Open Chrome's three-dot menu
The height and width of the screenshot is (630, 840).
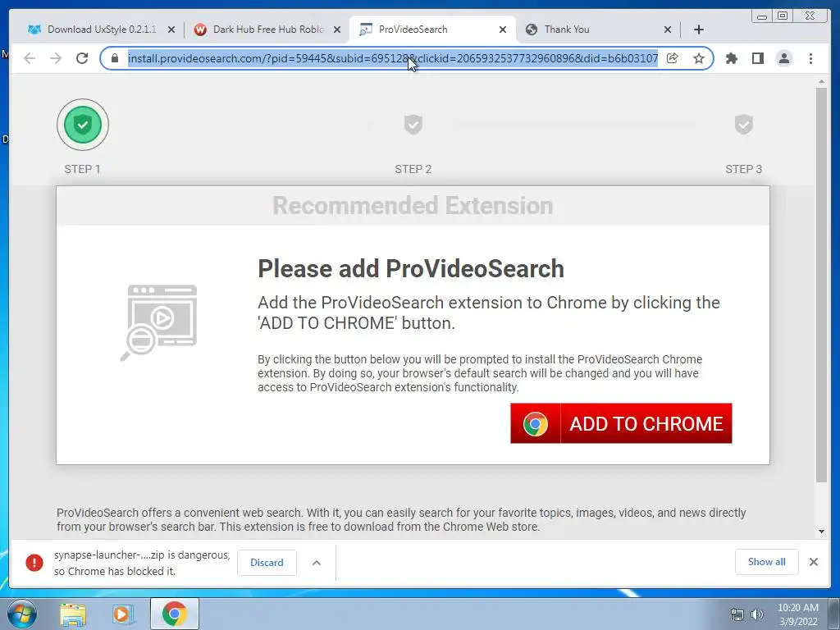click(x=810, y=58)
